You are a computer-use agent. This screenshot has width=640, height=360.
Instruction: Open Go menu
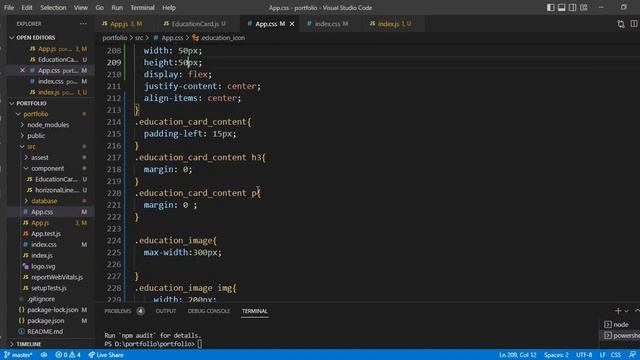point(99,8)
